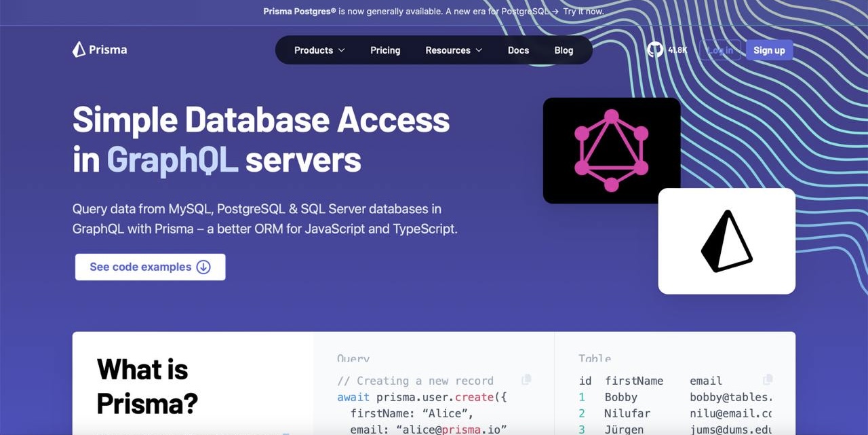Image resolution: width=868 pixels, height=435 pixels.
Task: Open the GitHub repository icon
Action: click(654, 50)
